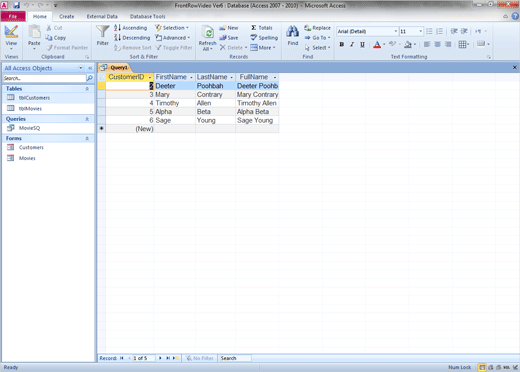
Task: Align text right
Action: (x=448, y=44)
